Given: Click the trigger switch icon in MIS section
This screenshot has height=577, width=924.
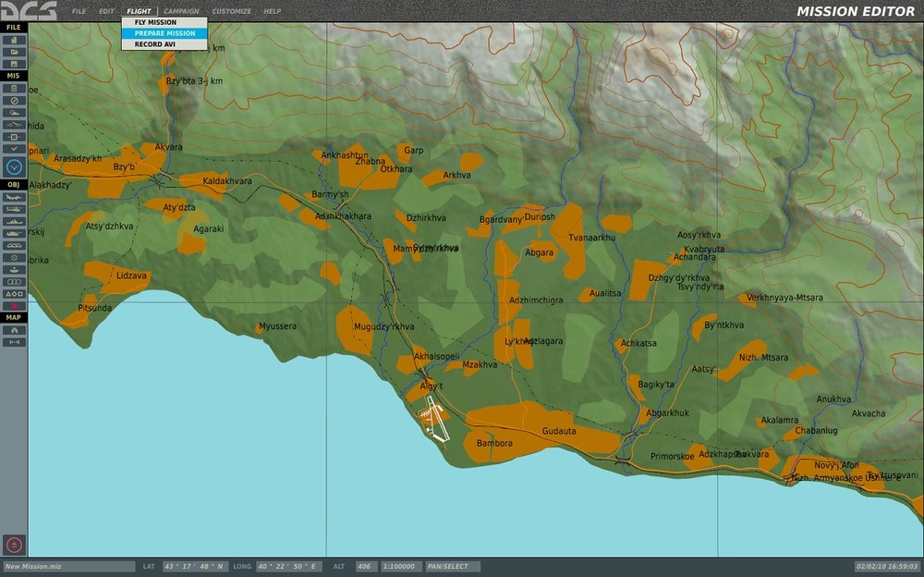Looking at the screenshot, I should pyautogui.click(x=14, y=125).
